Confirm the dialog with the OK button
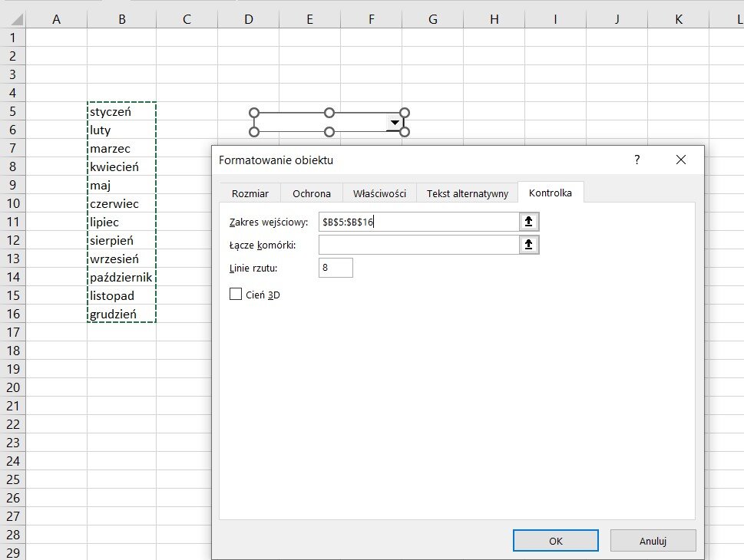 556,541
